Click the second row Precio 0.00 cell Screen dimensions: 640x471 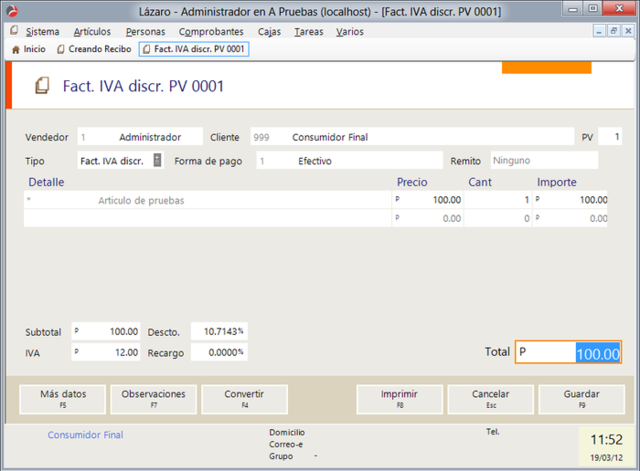point(428,218)
